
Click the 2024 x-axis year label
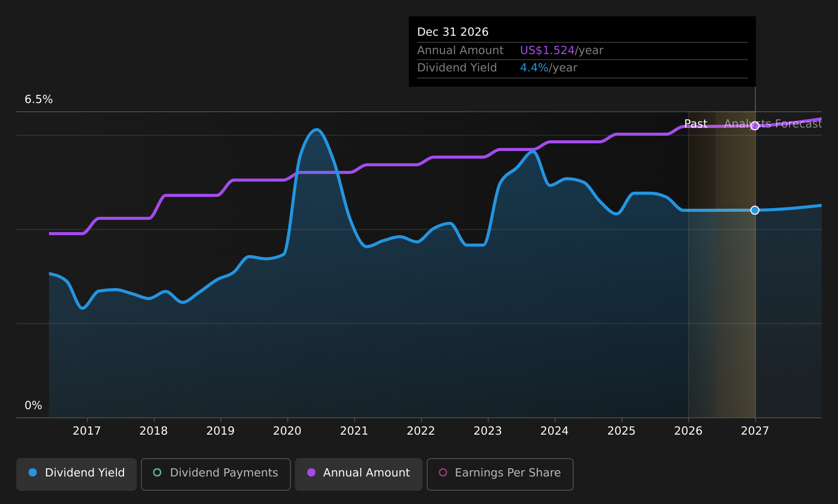555,431
